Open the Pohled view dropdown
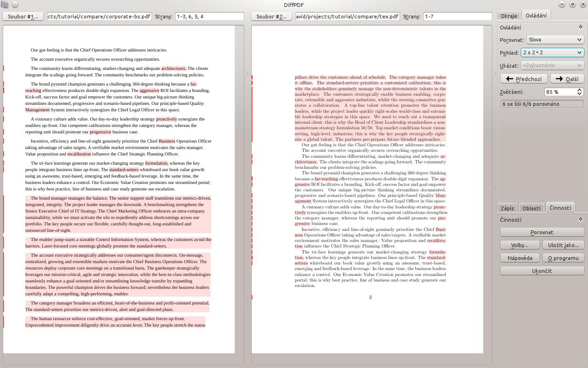The image size is (588, 368). (x=552, y=52)
